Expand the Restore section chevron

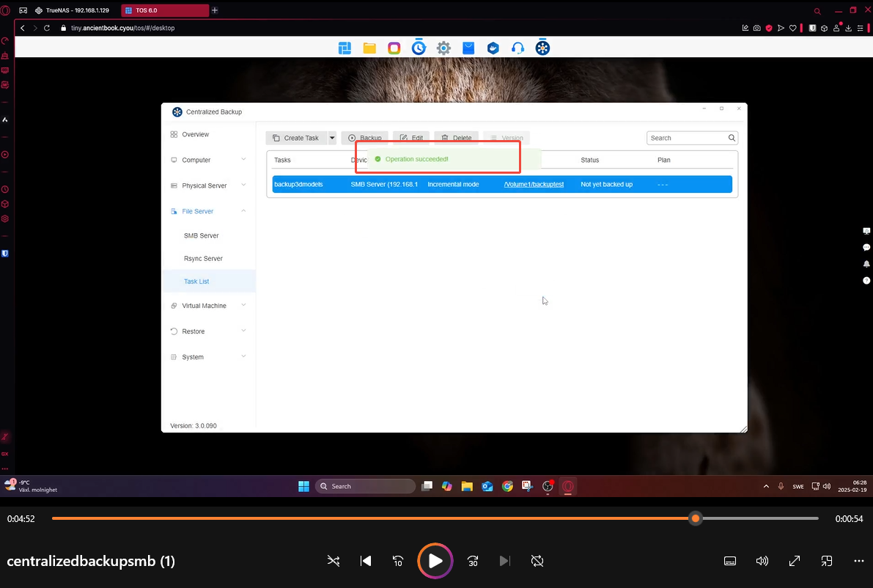pyautogui.click(x=243, y=331)
